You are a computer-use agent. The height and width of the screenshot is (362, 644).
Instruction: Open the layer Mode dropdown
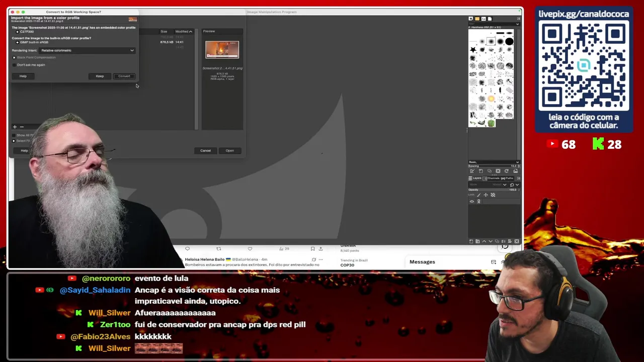coord(488,185)
